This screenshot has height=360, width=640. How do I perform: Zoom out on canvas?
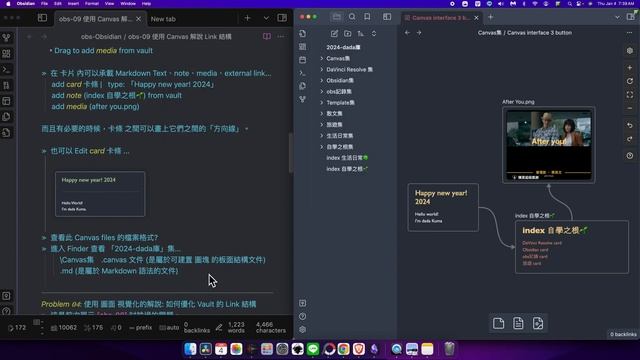[x=630, y=108]
